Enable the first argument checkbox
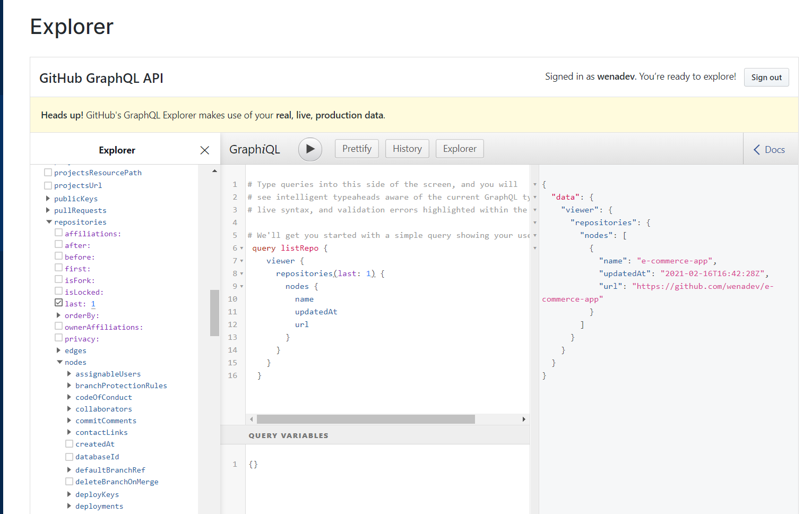 click(x=59, y=268)
